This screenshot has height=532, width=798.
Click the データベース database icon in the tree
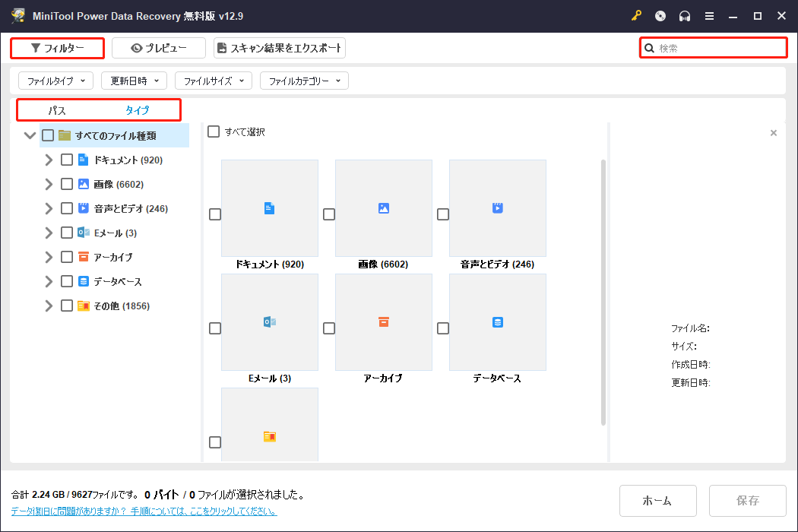84,281
